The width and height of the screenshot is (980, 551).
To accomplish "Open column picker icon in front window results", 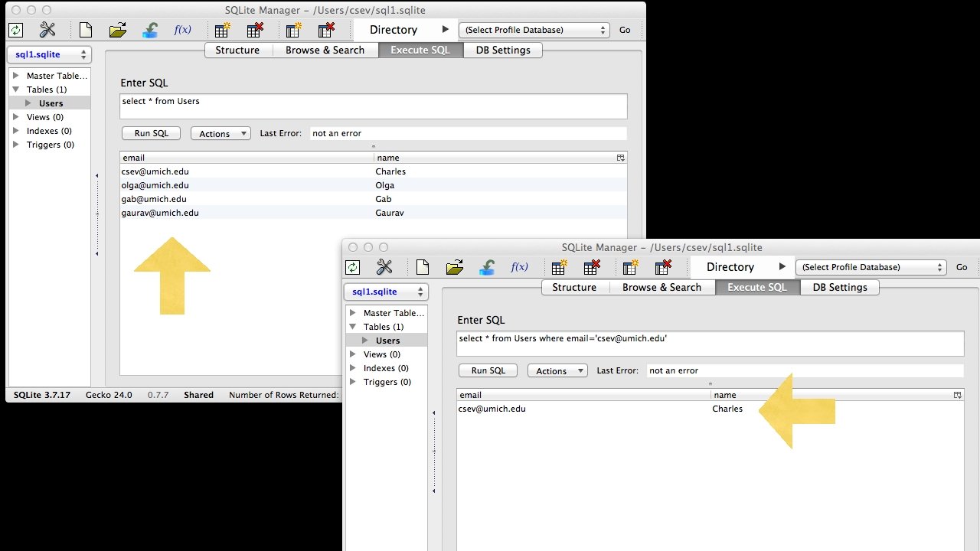I will point(957,395).
